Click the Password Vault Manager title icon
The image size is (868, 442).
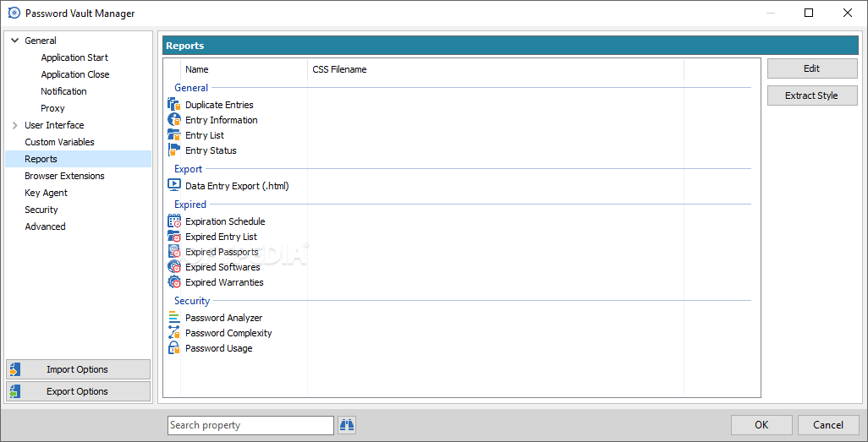tap(14, 14)
